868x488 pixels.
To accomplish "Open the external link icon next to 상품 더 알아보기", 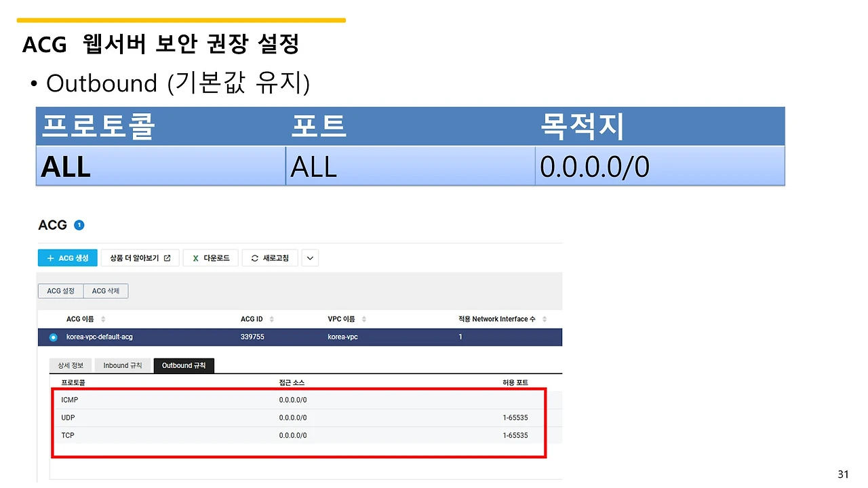I will pyautogui.click(x=167, y=258).
